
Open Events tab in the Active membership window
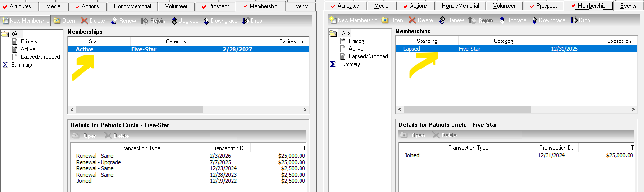300,6
